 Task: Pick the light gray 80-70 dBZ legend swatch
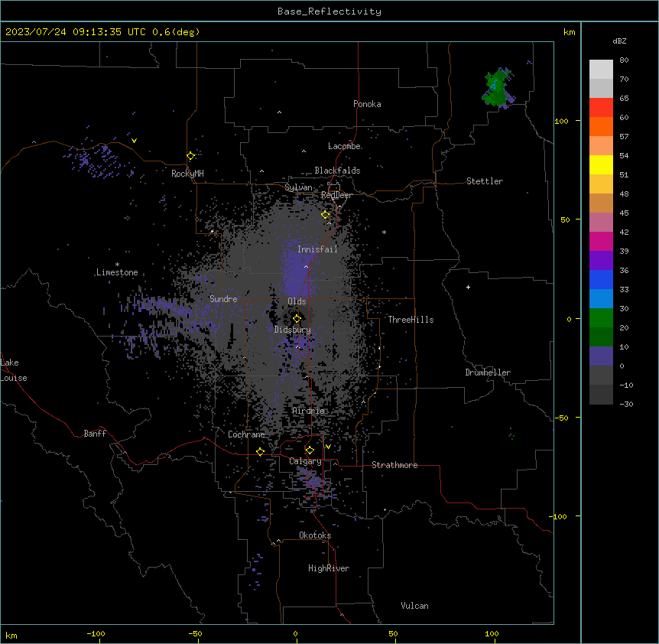tap(601, 70)
